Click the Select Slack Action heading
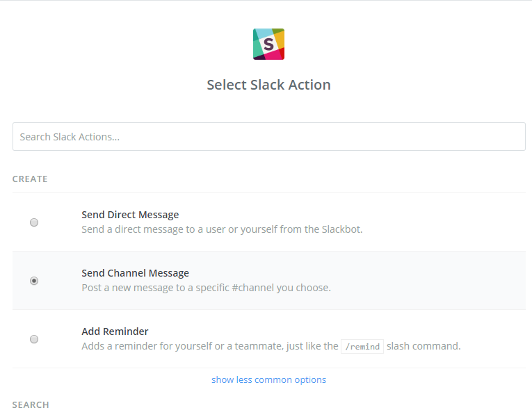Viewport: 532px width, 410px height. click(x=268, y=85)
